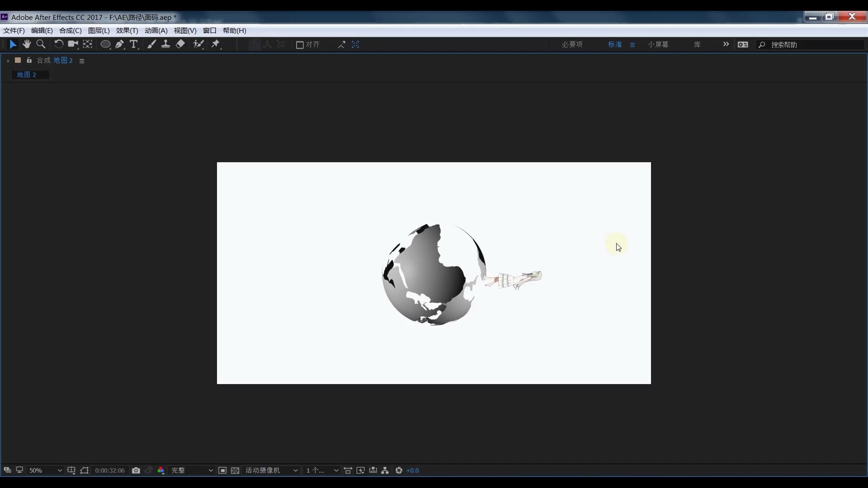Open the 效果(T) menu
The height and width of the screenshot is (488, 868).
[x=127, y=31]
